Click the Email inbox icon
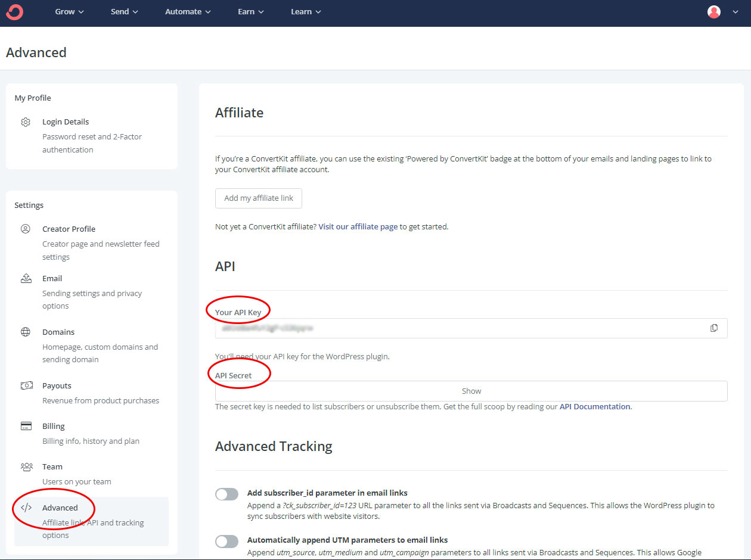 tap(26, 278)
